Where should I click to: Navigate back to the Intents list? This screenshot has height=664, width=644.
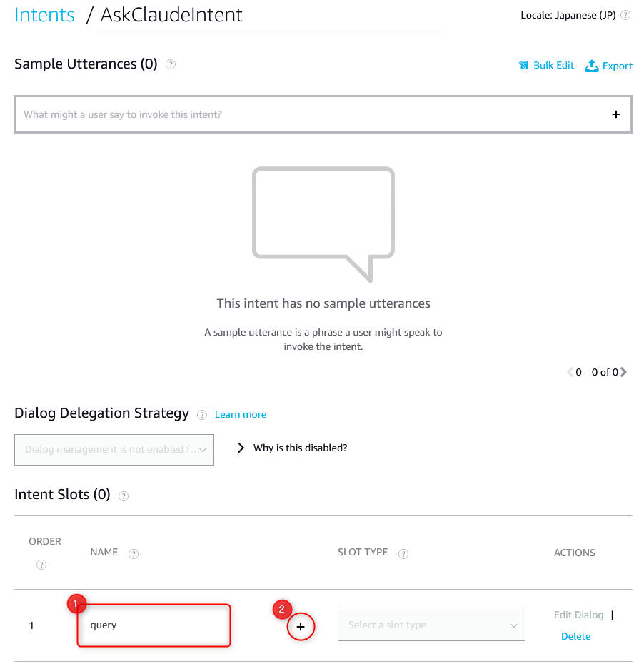pos(44,14)
